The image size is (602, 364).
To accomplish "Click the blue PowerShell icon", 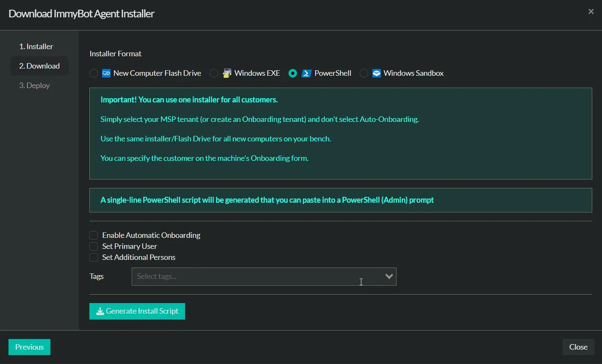I will pyautogui.click(x=306, y=73).
